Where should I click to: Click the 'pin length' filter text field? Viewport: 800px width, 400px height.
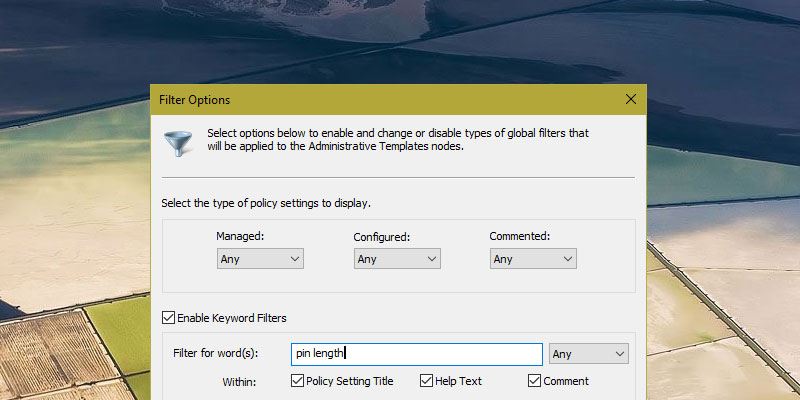(416, 354)
